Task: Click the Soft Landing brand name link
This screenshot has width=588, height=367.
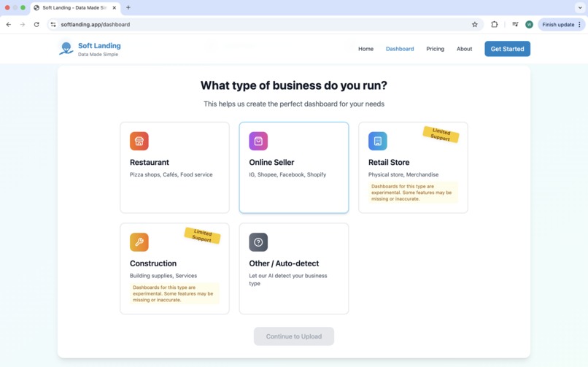Action: tap(99, 45)
